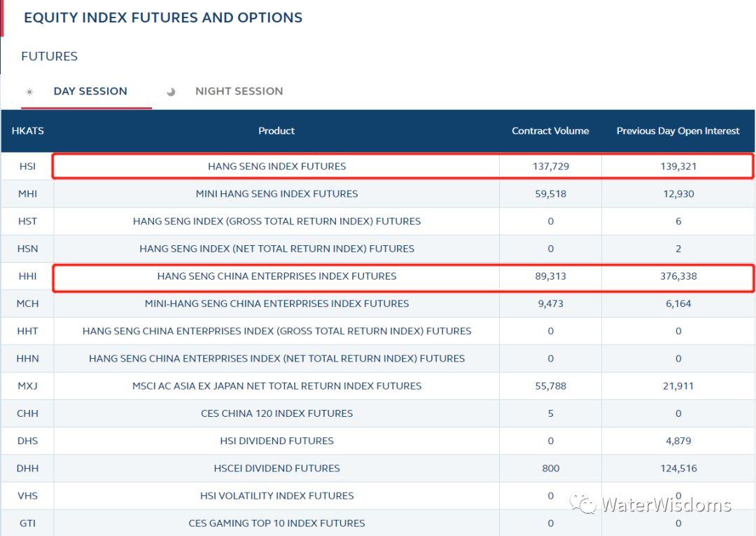756x536 pixels.
Task: Open Hang Seng Index (Gross Total Return Index) Futures
Action: (276, 221)
